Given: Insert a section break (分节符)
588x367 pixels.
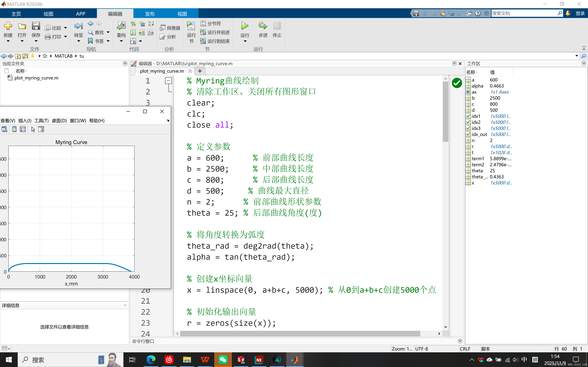Looking at the screenshot, I should click(x=211, y=23).
